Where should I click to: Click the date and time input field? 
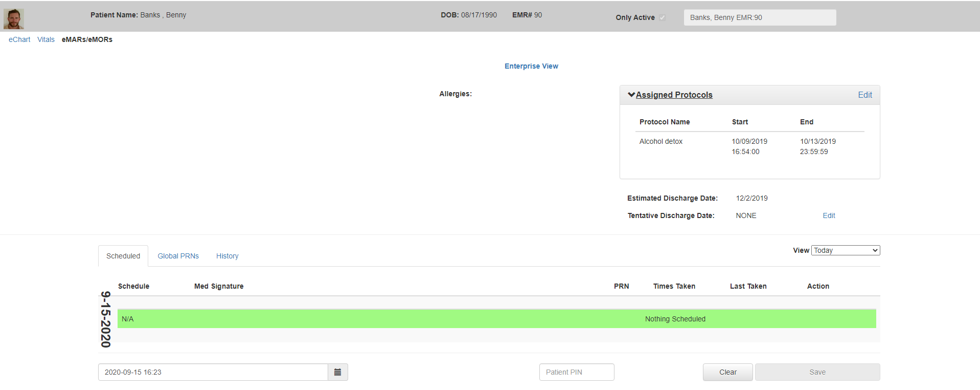click(x=213, y=372)
